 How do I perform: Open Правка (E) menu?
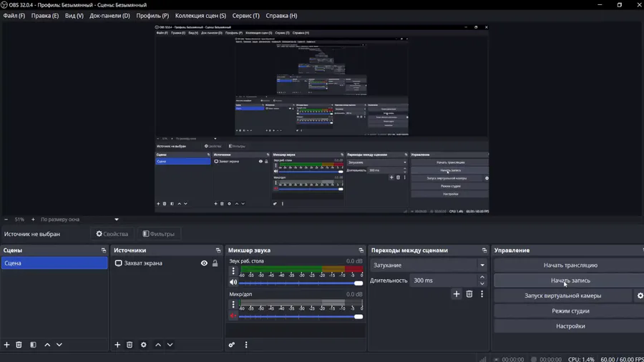pos(45,16)
